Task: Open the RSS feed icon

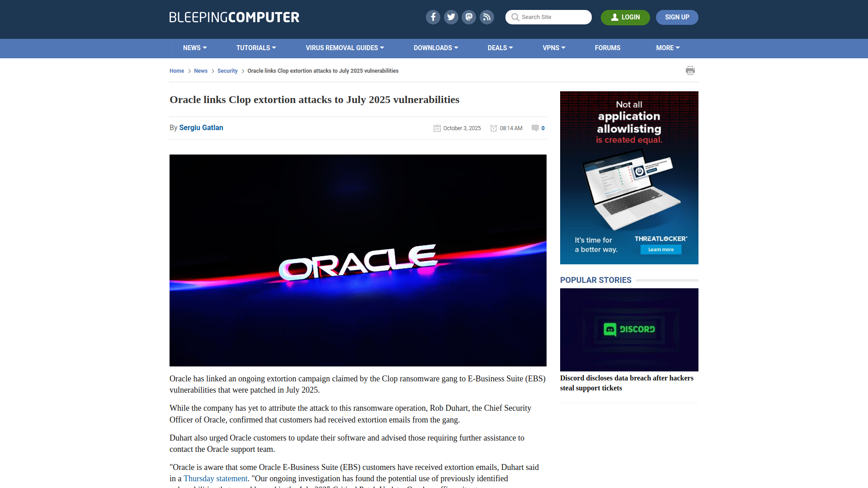Action: (x=487, y=17)
